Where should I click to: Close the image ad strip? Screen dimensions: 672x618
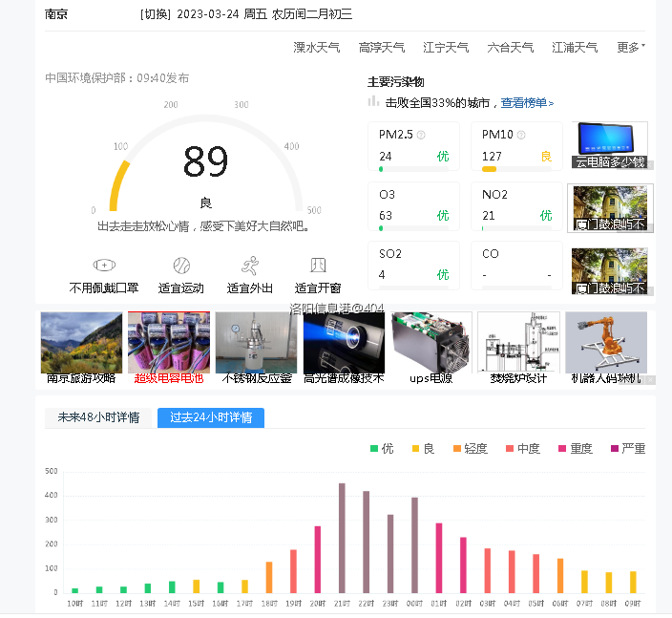pyautogui.click(x=651, y=380)
